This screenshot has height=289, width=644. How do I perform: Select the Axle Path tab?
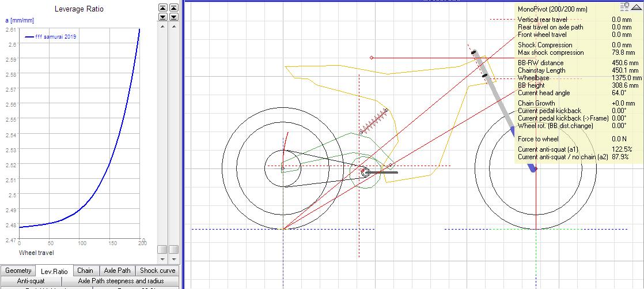pyautogui.click(x=117, y=271)
